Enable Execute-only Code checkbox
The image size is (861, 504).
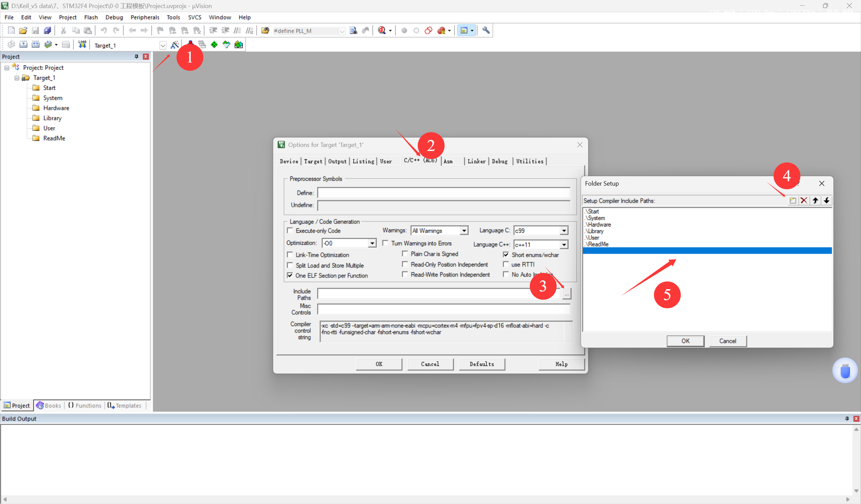pyautogui.click(x=290, y=231)
